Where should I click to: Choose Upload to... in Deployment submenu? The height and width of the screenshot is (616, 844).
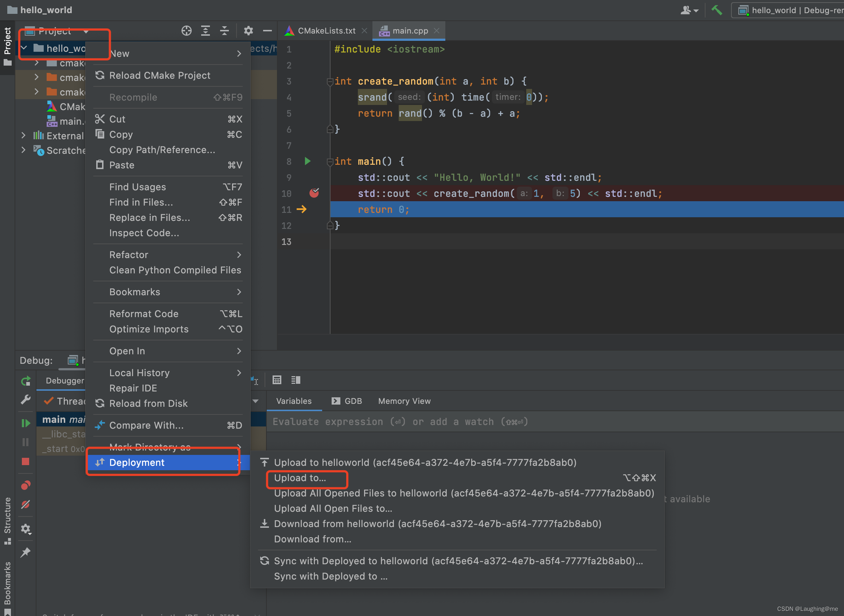pyautogui.click(x=457, y=477)
